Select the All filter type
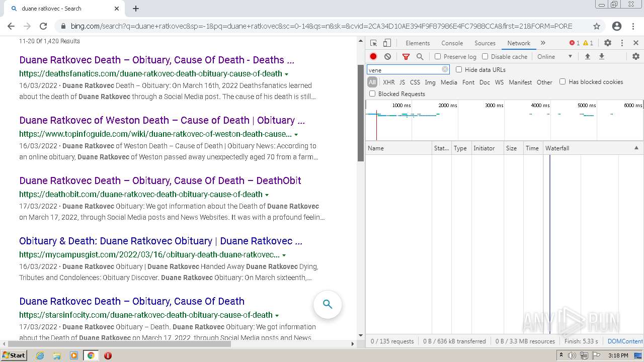This screenshot has width=644, height=362. pos(372,82)
